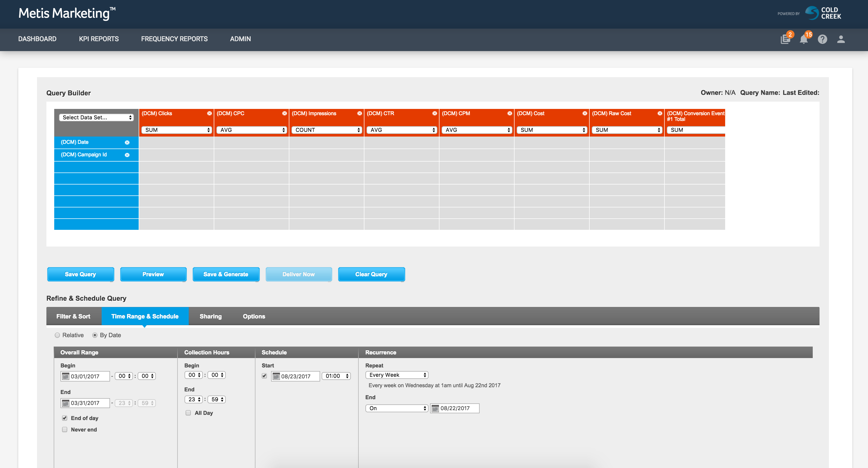The image size is (868, 468).
Task: Toggle the End of day checkbox
Action: point(65,418)
